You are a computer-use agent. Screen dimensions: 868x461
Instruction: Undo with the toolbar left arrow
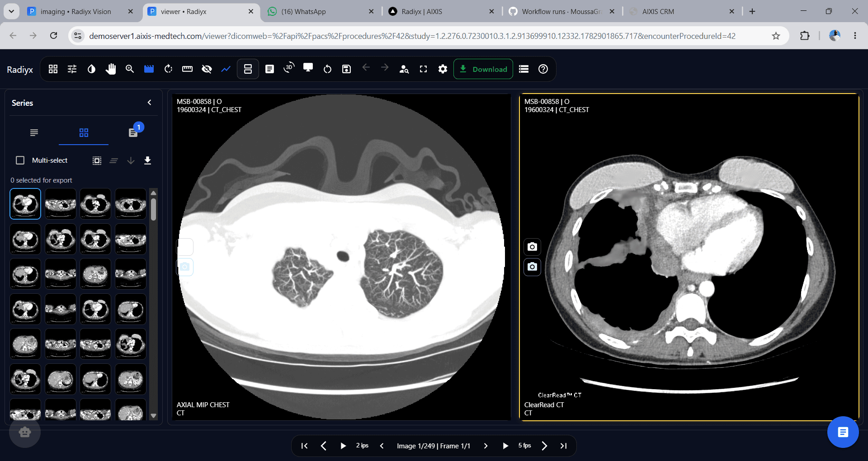[x=366, y=68]
